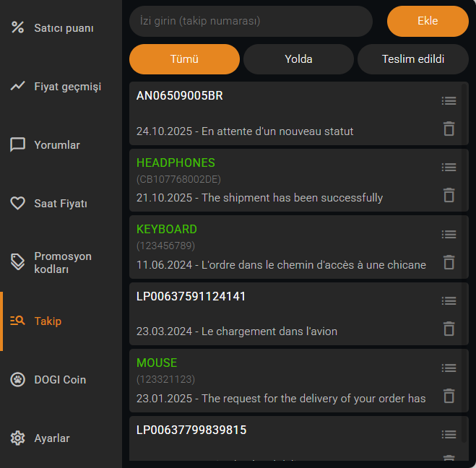
Task: Open details list icon for LP00637799839815
Action: (449, 434)
